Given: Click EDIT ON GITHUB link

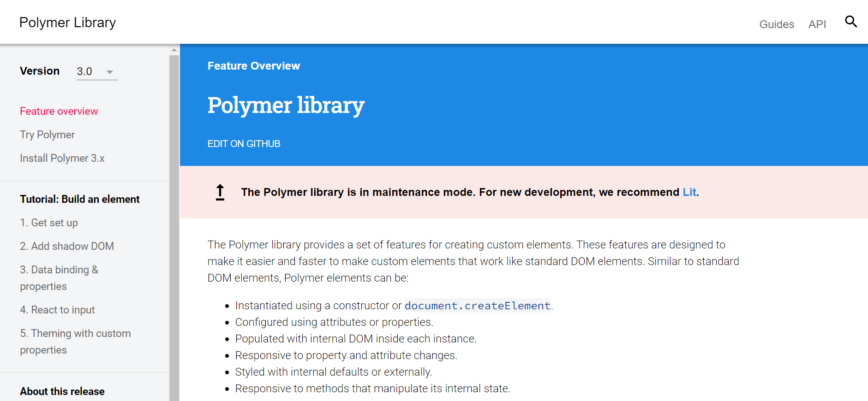Looking at the screenshot, I should click(x=244, y=144).
